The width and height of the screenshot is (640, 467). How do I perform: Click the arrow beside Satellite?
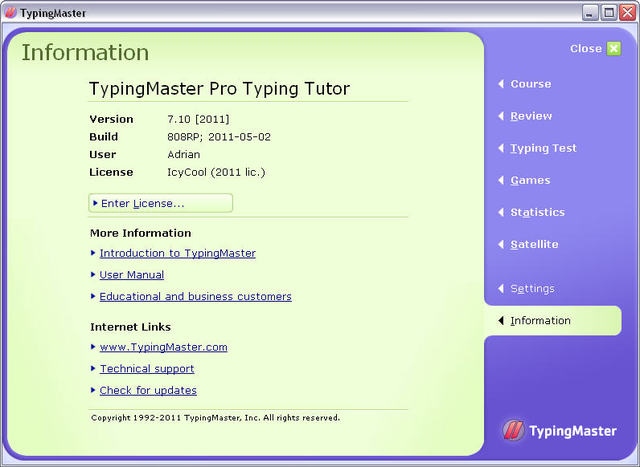[501, 244]
